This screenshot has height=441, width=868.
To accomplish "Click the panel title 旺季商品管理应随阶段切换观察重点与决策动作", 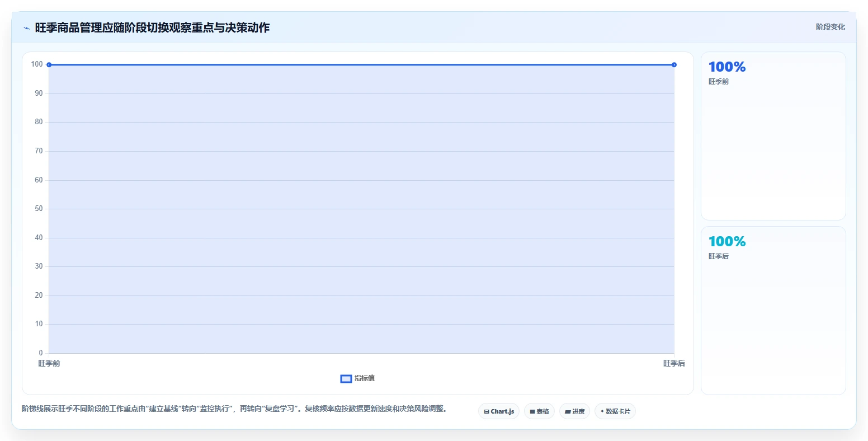I will [152, 28].
